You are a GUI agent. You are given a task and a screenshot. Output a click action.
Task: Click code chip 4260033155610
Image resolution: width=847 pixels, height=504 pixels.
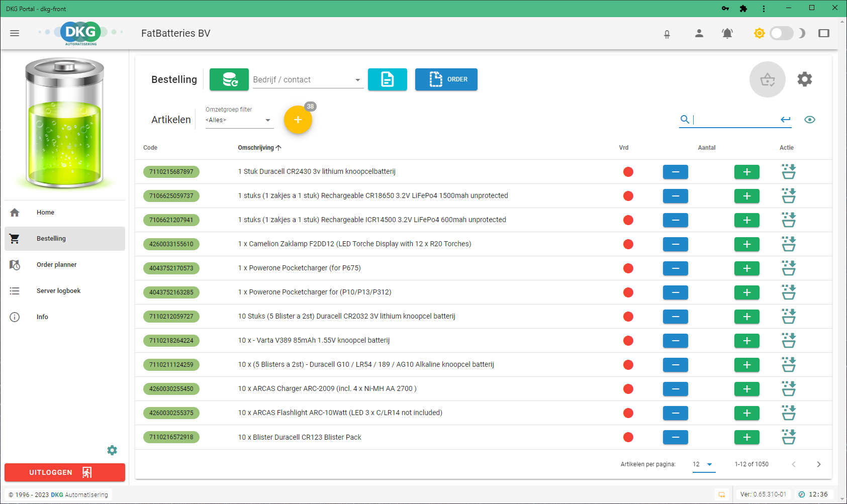click(x=171, y=244)
